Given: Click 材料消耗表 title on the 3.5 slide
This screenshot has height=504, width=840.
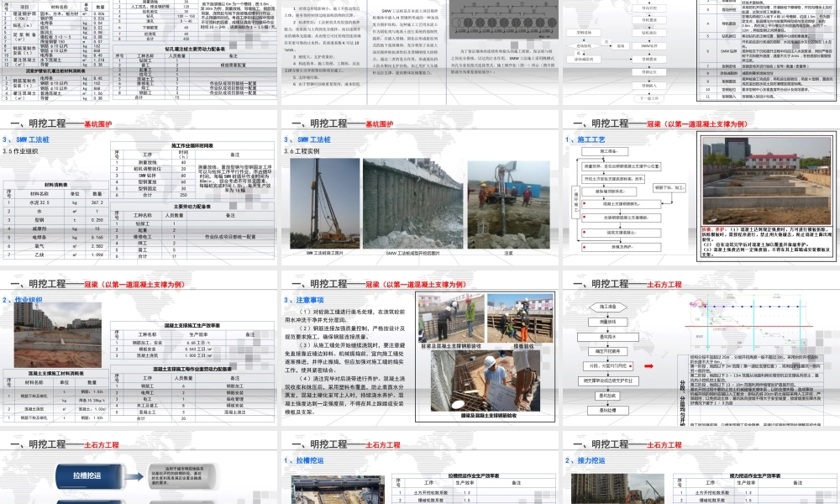Looking at the screenshot, I should pyautogui.click(x=55, y=185).
